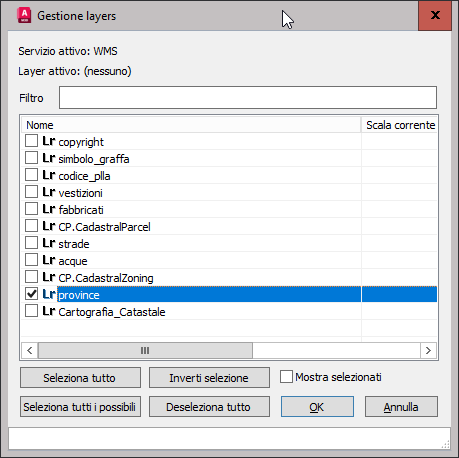Click the Deseleziona tutto button
The height and width of the screenshot is (458, 459).
tap(209, 407)
